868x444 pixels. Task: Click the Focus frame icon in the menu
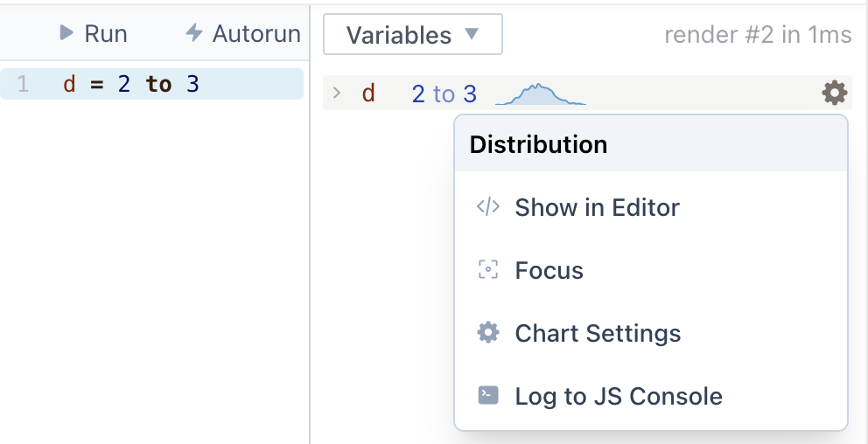click(x=487, y=270)
